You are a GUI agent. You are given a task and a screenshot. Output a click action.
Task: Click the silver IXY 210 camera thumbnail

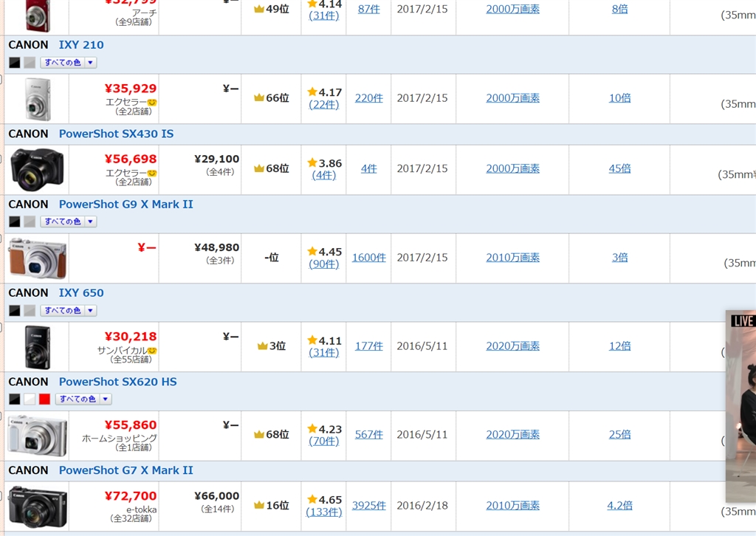(x=38, y=99)
